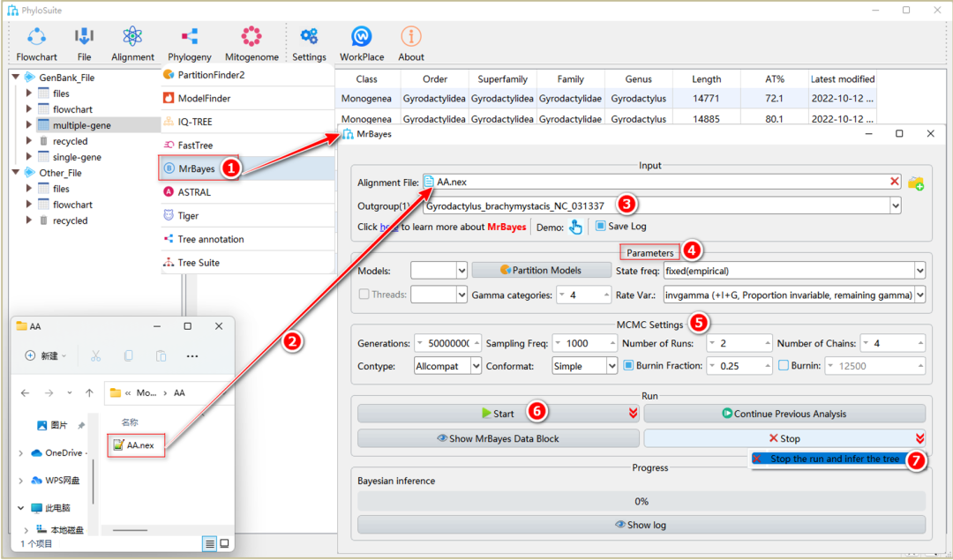The width and height of the screenshot is (953, 560).
Task: Open the Mitogenome toolbar icon
Action: pyautogui.click(x=251, y=36)
